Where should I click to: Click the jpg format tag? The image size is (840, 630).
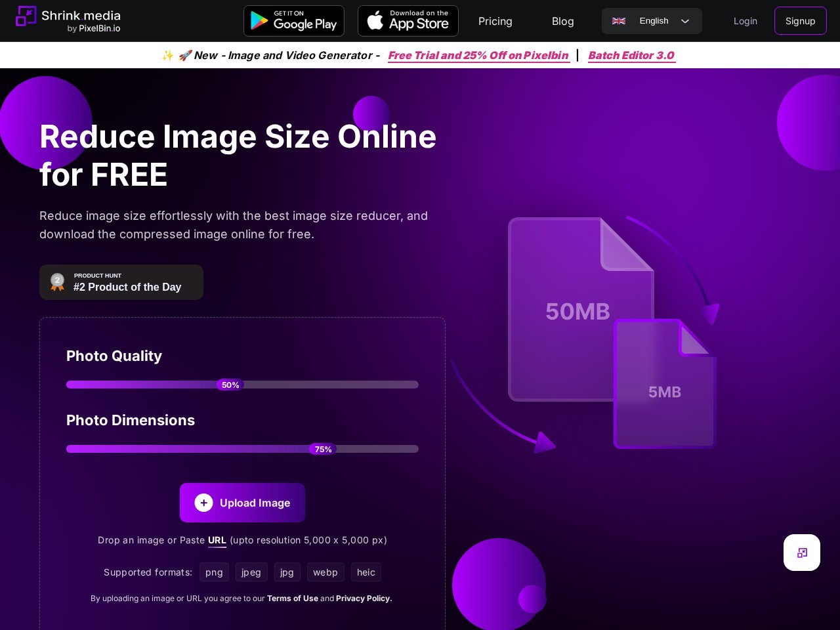tap(287, 572)
